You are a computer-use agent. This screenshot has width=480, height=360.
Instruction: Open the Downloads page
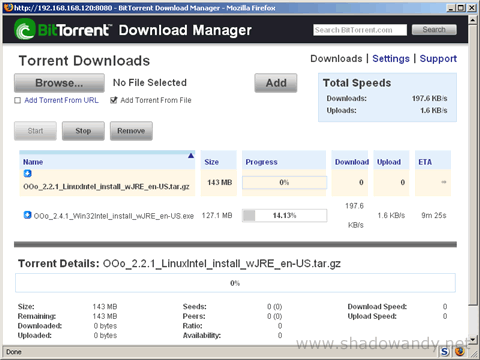click(336, 59)
